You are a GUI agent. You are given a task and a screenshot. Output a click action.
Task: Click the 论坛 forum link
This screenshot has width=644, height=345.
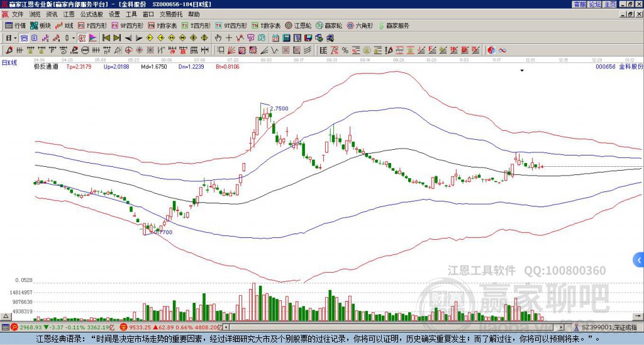pos(594,4)
